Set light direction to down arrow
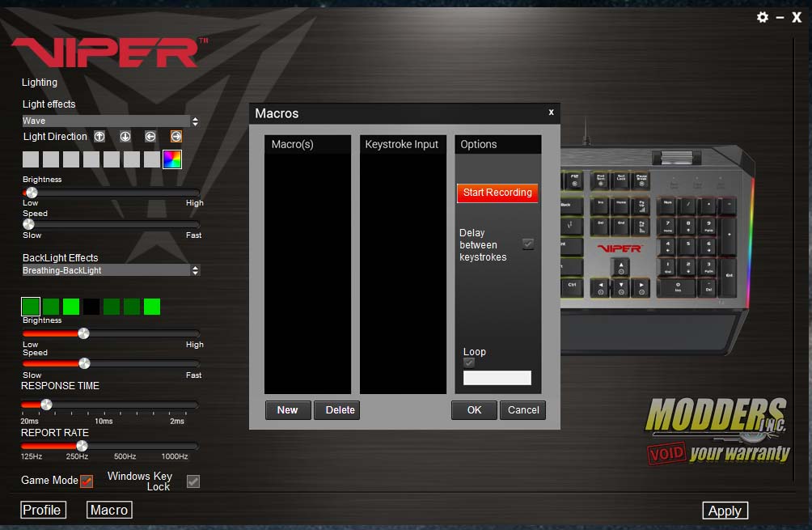 (125, 136)
